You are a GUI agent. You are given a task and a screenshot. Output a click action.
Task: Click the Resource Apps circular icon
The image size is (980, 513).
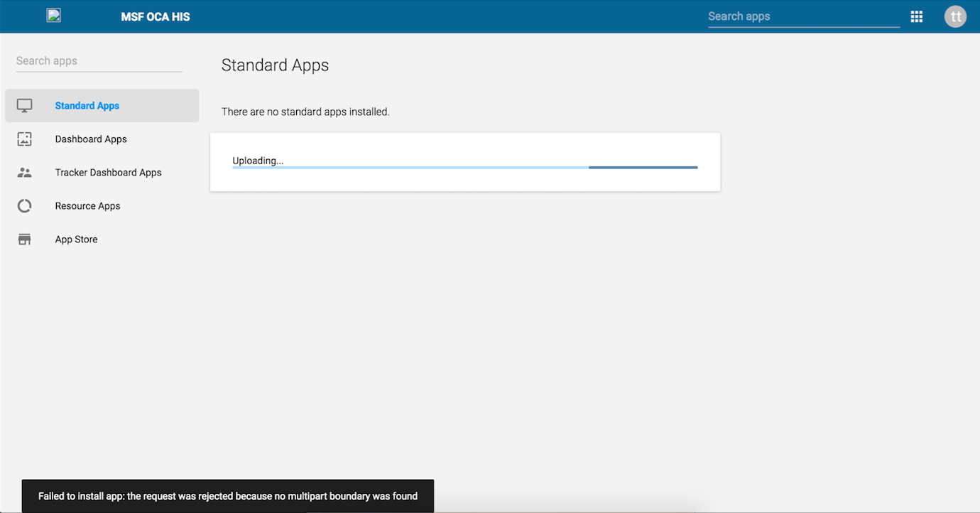pos(25,206)
